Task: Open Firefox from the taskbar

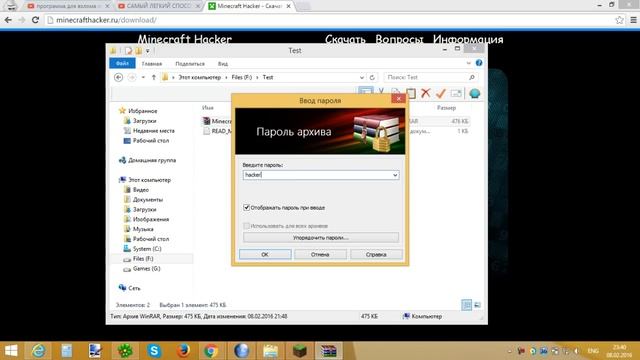Action: click(x=183, y=351)
